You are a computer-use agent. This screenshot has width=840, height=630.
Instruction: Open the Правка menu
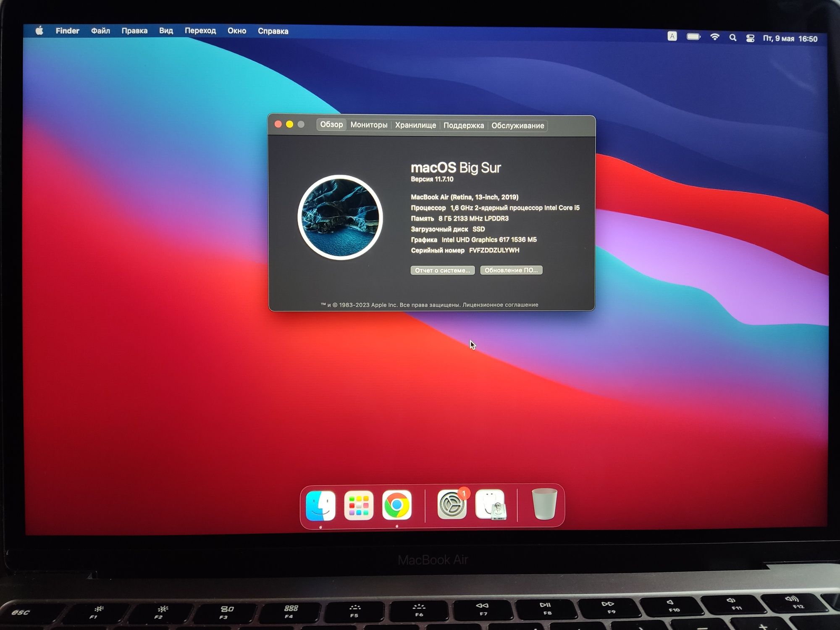(x=134, y=31)
